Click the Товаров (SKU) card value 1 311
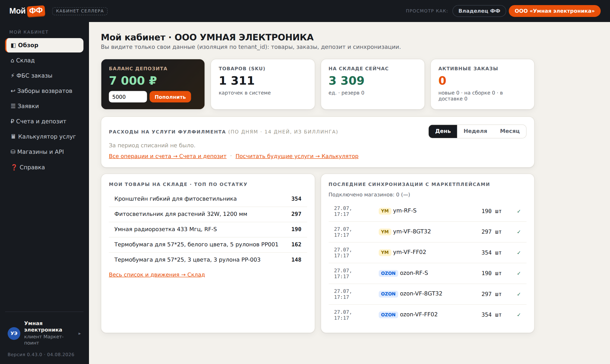 click(x=237, y=81)
